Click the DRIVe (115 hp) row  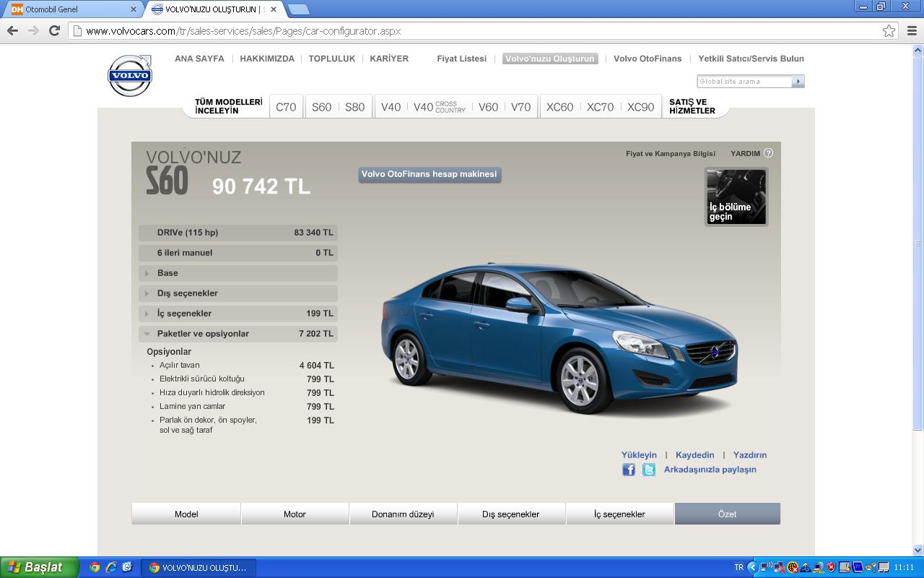tap(238, 233)
